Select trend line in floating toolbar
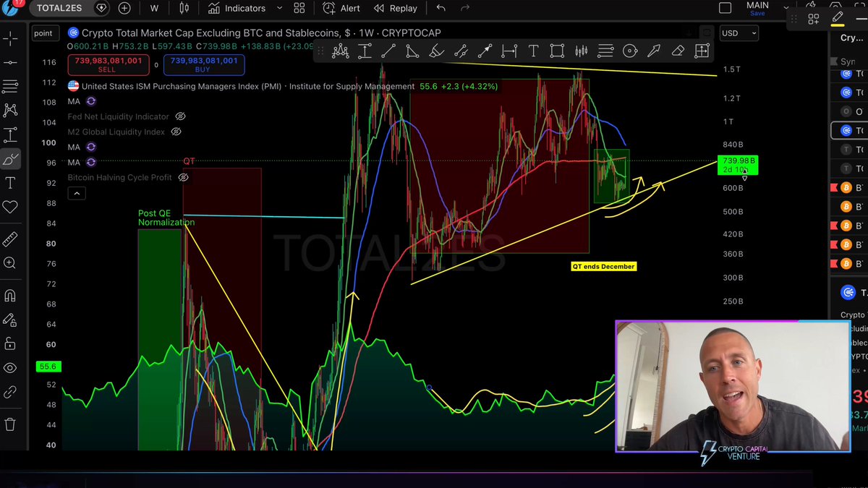Screen dimensions: 868x488 tap(388, 51)
